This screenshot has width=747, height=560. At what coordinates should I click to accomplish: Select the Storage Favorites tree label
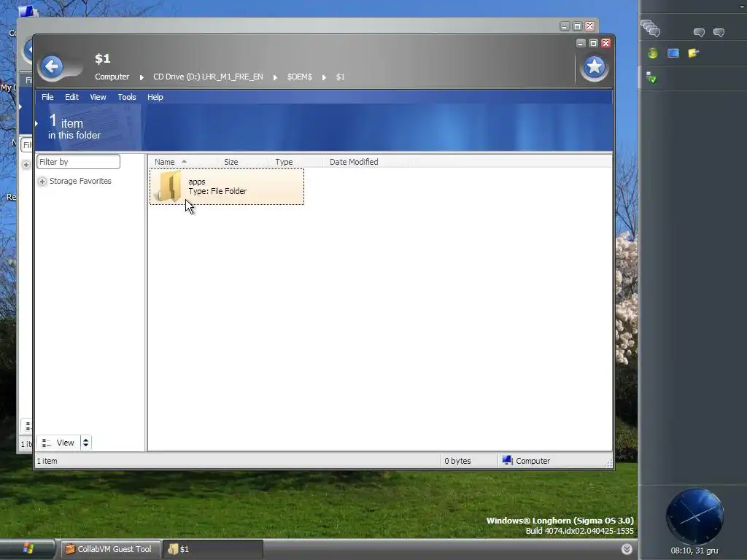[80, 181]
